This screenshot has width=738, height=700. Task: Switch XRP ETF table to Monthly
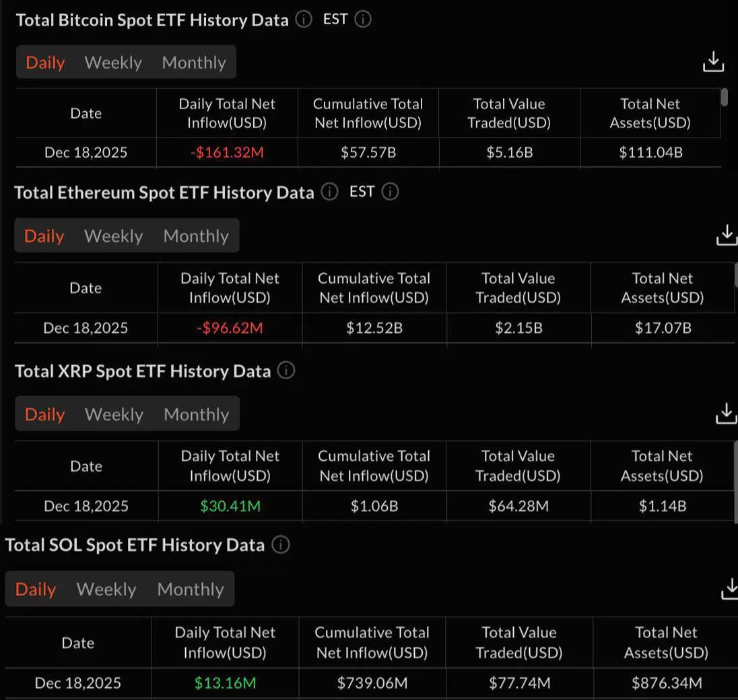click(196, 414)
